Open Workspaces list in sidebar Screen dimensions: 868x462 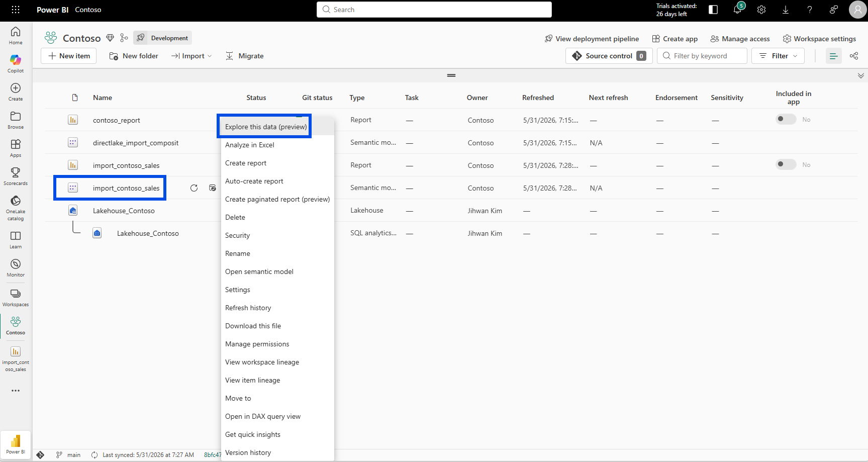click(x=16, y=297)
